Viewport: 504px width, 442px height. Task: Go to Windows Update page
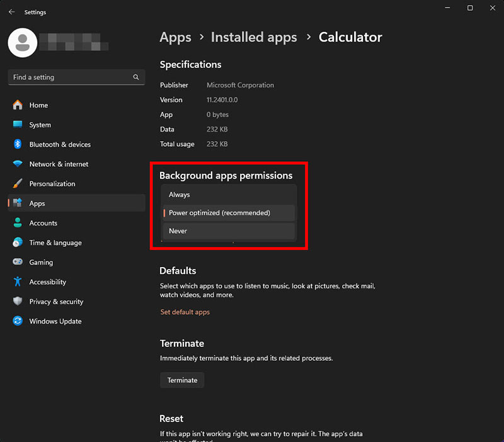(76, 321)
